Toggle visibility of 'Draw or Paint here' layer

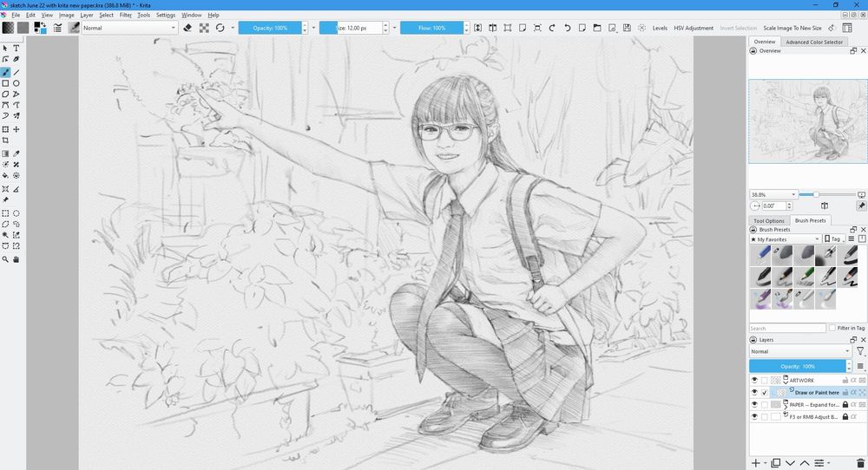(754, 393)
